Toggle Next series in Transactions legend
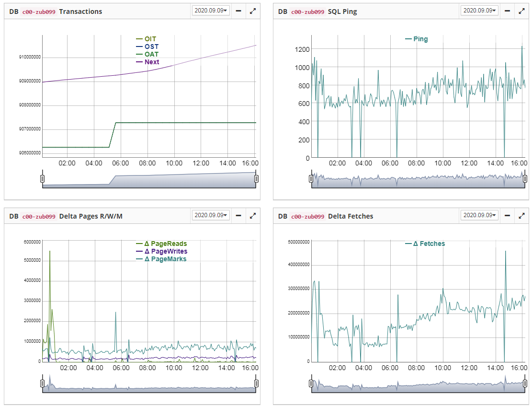The width and height of the screenshot is (532, 407). (147, 62)
